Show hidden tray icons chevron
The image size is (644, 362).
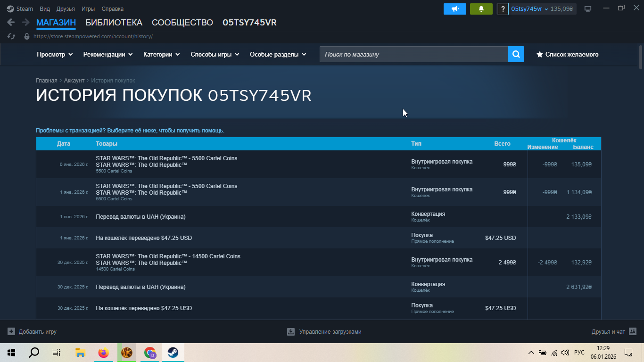tap(531, 353)
